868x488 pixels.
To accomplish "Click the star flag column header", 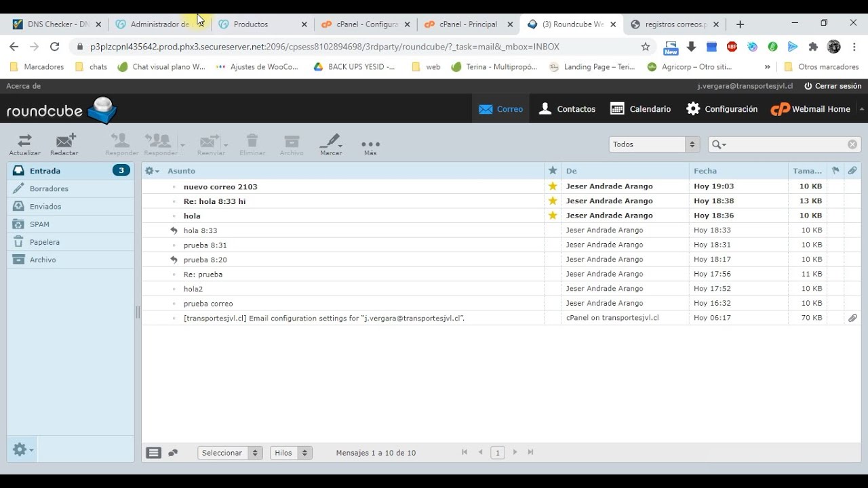I will click(553, 171).
